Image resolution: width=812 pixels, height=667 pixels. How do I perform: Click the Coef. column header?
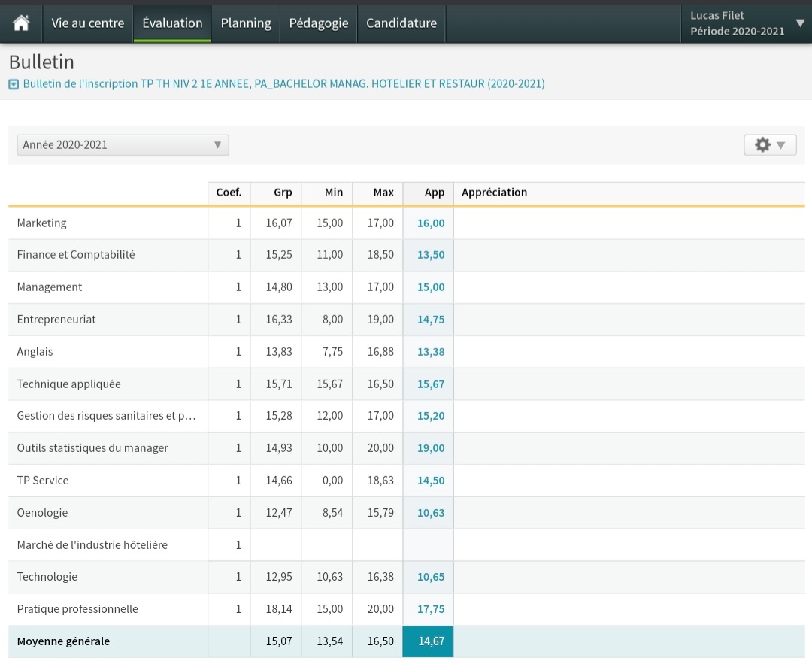click(229, 193)
